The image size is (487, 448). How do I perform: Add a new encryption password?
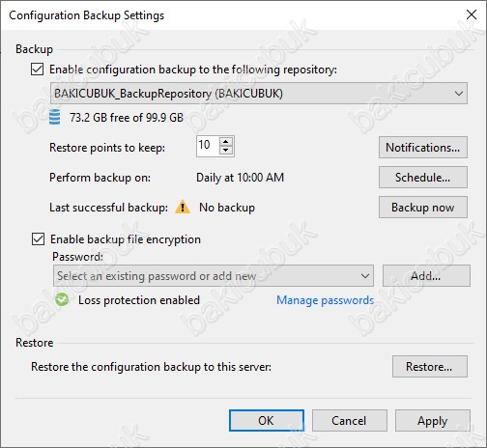[426, 276]
